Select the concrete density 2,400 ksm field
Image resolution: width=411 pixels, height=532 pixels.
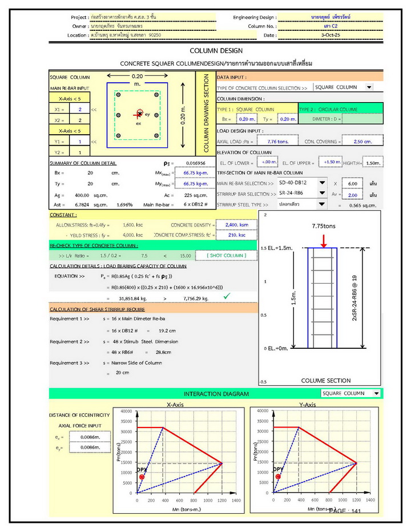[236, 225]
